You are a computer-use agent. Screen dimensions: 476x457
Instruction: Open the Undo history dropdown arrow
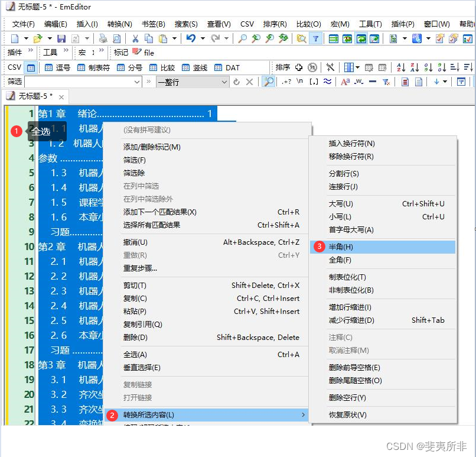point(203,38)
